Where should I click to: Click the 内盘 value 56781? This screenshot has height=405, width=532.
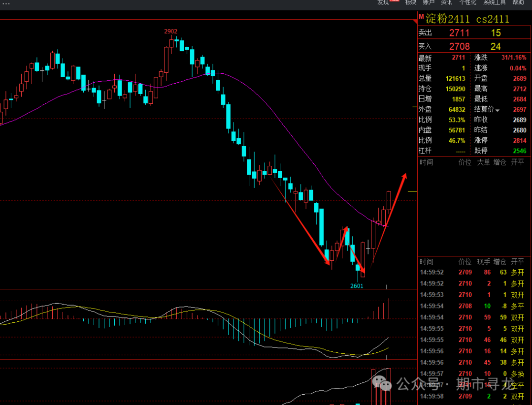click(457, 130)
